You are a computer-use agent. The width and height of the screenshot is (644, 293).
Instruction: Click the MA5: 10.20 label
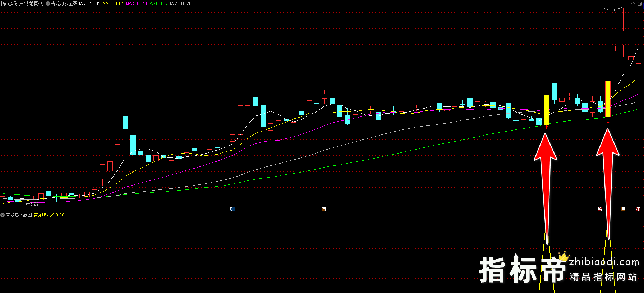pos(181,4)
